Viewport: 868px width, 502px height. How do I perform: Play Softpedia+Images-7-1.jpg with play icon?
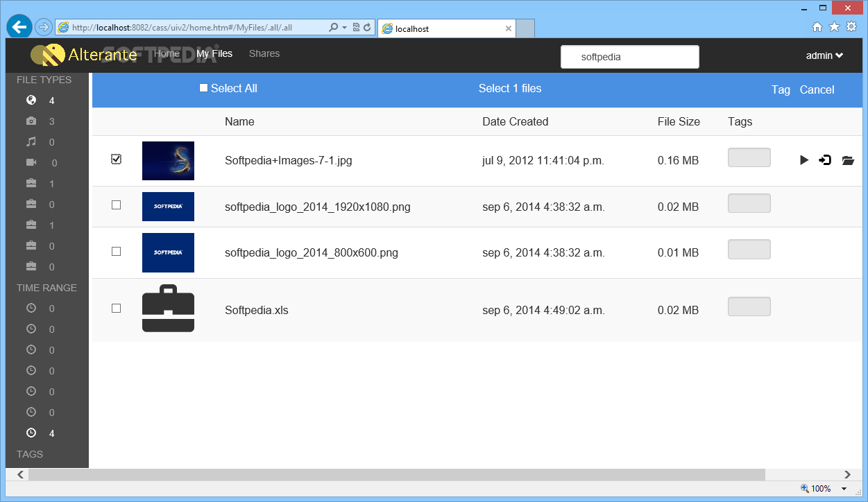click(804, 160)
